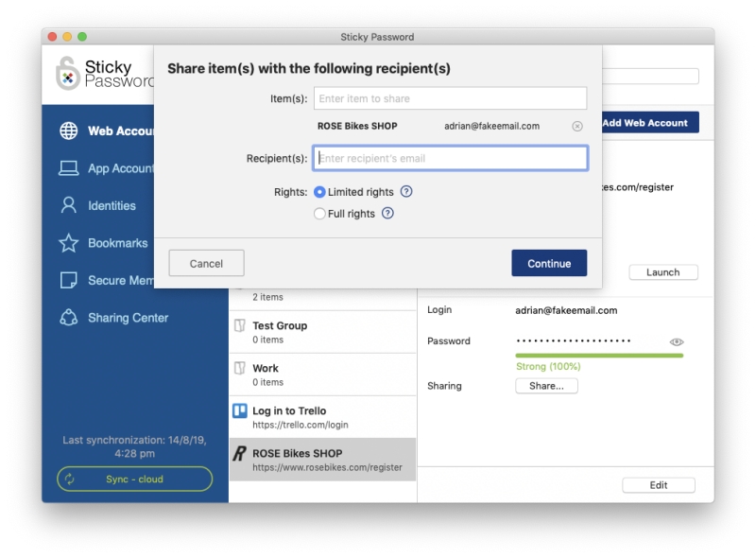The width and height of the screenshot is (756, 558).
Task: Click the Add Web Account button
Action: 650,123
